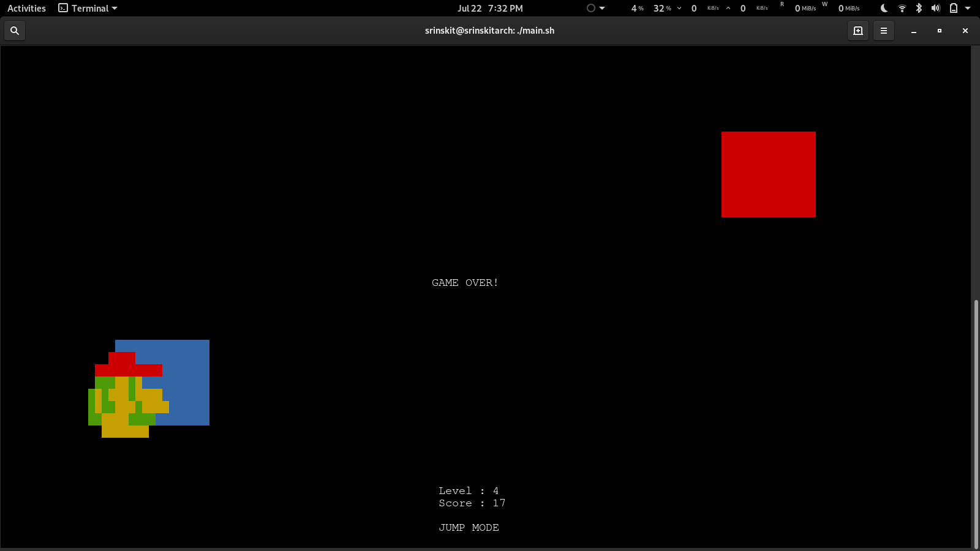Open the terminal search button
This screenshot has height=551, width=980.
[15, 31]
